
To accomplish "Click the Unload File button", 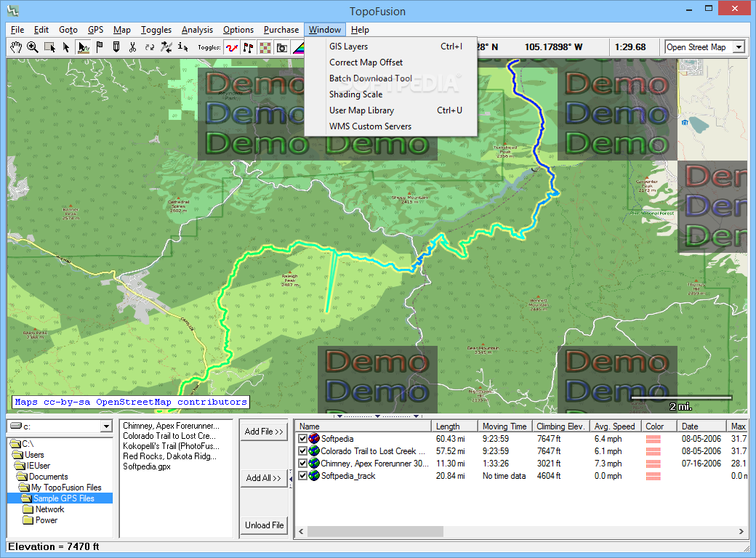I will point(264,525).
